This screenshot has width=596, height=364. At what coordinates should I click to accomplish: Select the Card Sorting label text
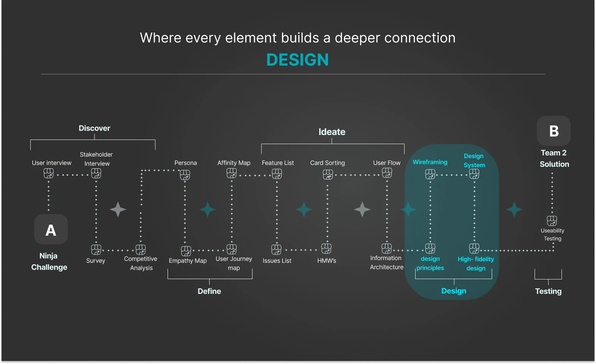pyautogui.click(x=328, y=163)
